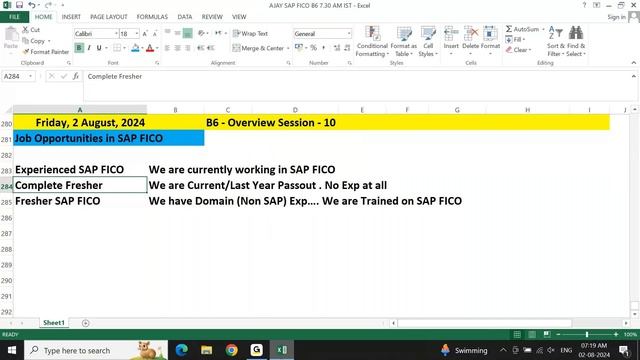Open the Merge & Center dropdown arrow
This screenshot has height=360, width=640.
point(288,48)
